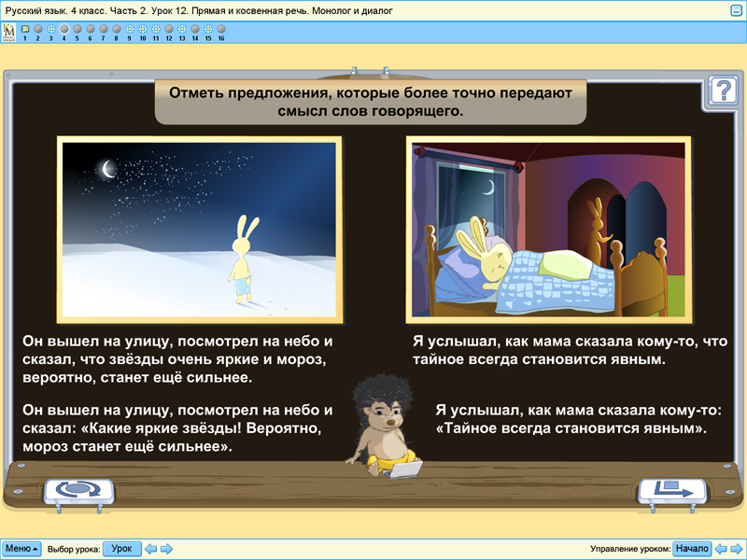Click the next-task arrow button on the shelf
The height and width of the screenshot is (560, 747).
[x=672, y=490]
